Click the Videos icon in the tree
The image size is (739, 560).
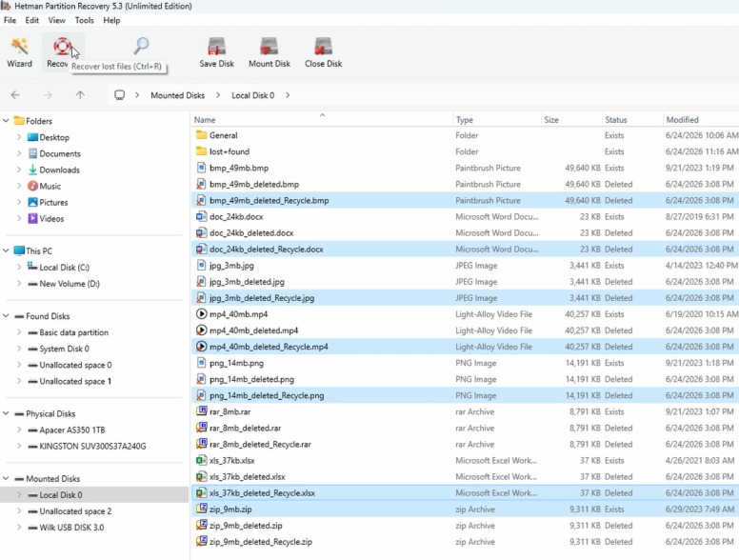pyautogui.click(x=32, y=218)
